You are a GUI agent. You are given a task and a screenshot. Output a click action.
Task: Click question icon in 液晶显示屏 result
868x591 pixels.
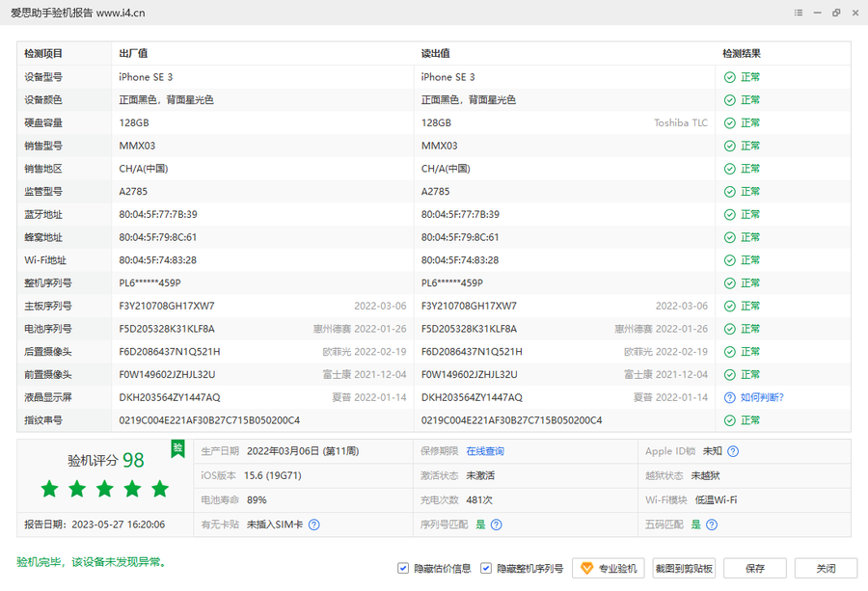[x=730, y=397]
